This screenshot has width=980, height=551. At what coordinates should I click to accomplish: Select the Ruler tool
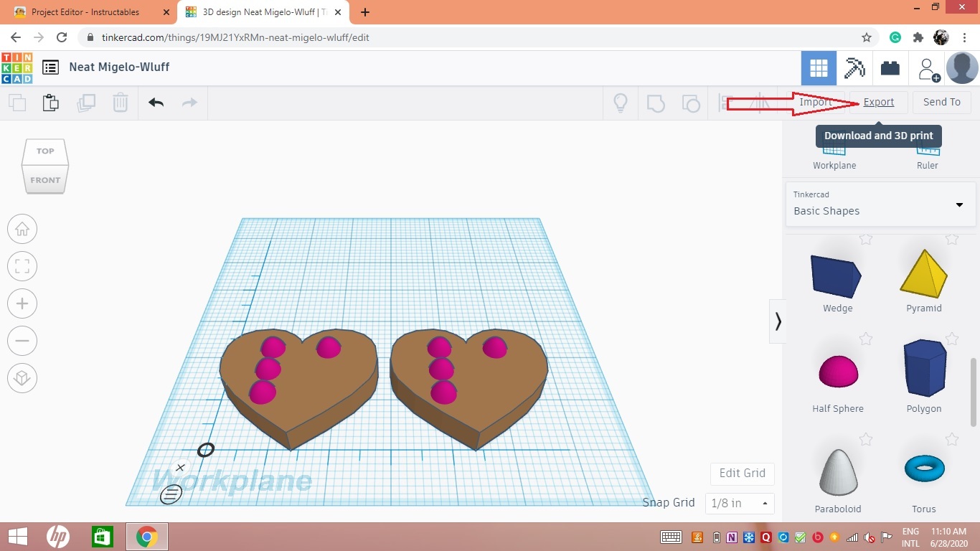[x=928, y=155]
